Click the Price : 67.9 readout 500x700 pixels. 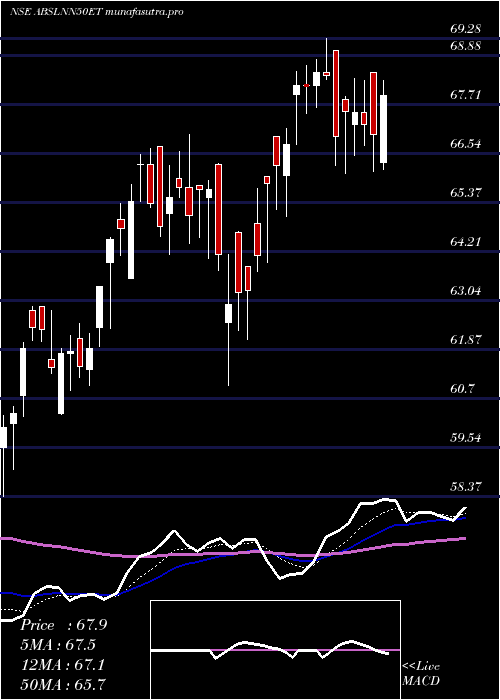tap(63, 625)
